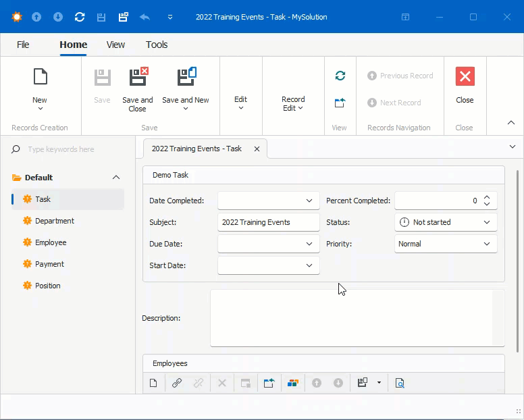Click the Export icon in Employees toolbar
Viewport: 524px width, 420px height.
pos(269,383)
